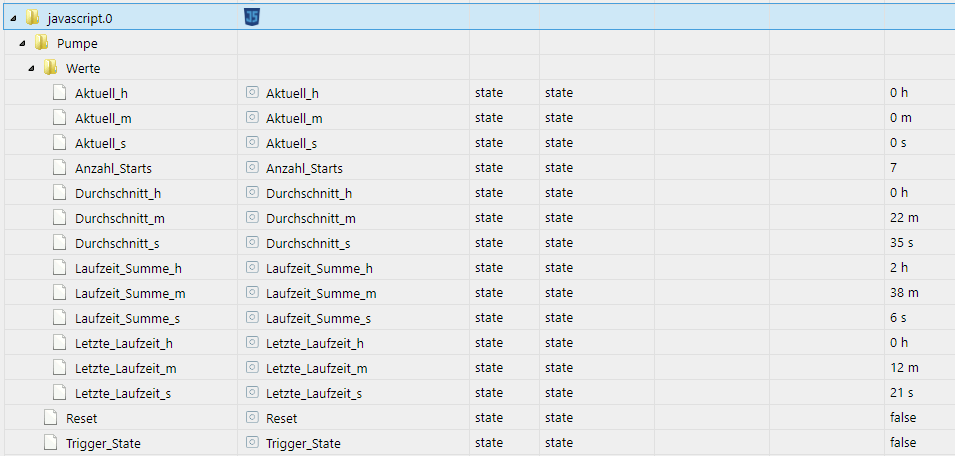
Task: Click the Durchschnitt_m value 22 m
Action: coord(902,218)
